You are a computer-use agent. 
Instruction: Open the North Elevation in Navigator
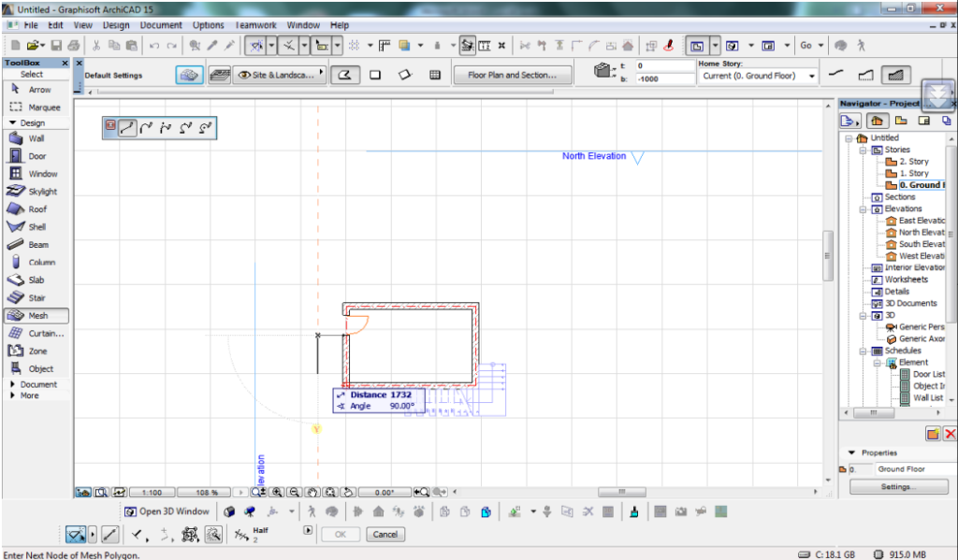pyautogui.click(x=921, y=233)
